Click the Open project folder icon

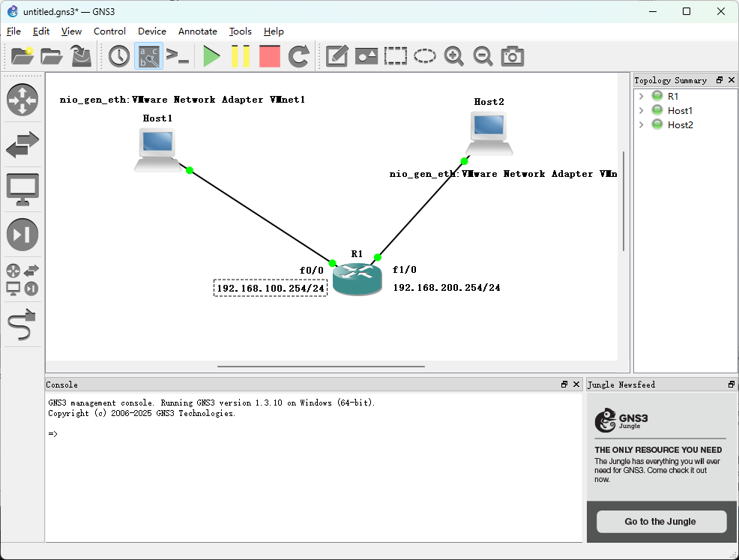point(52,56)
